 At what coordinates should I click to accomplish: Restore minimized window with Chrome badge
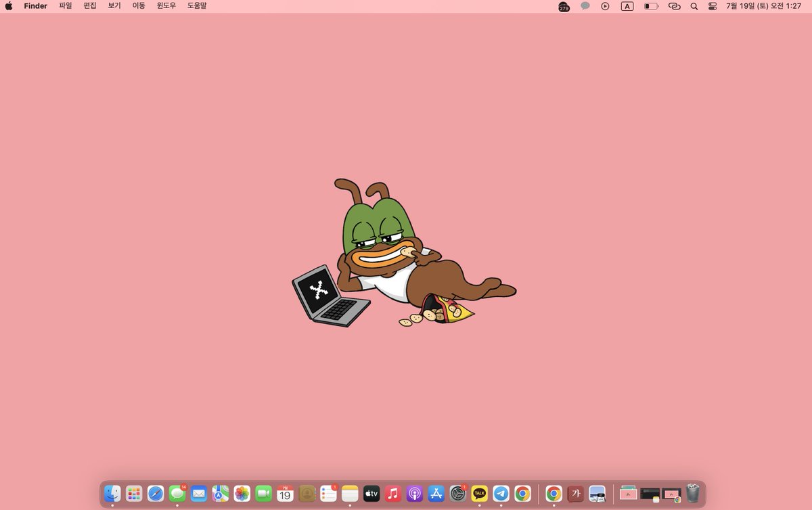coord(671,494)
